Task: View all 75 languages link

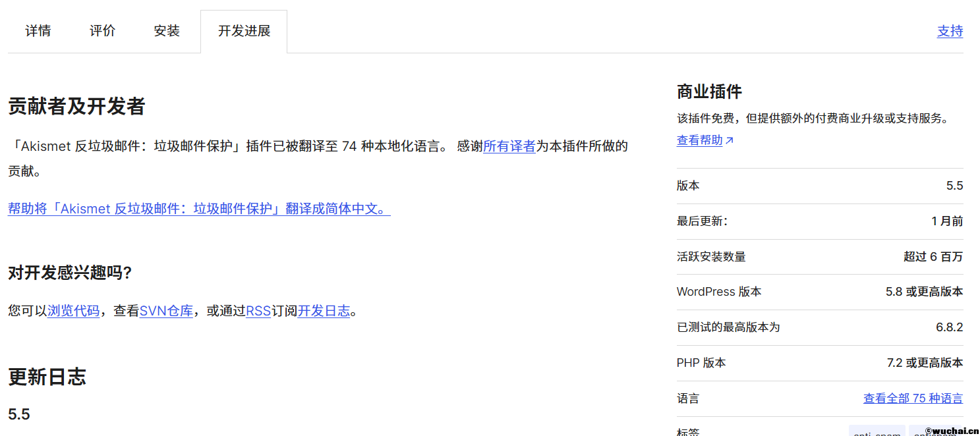Action: (913, 398)
